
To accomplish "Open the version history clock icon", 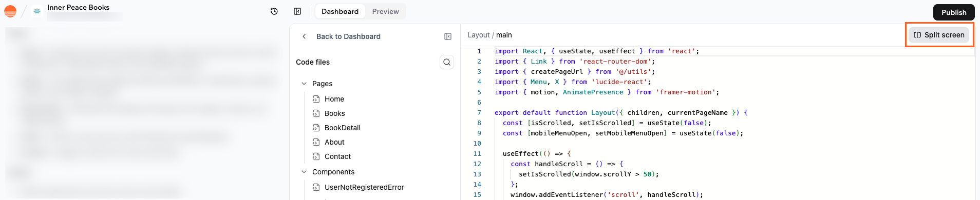I will click(x=274, y=11).
